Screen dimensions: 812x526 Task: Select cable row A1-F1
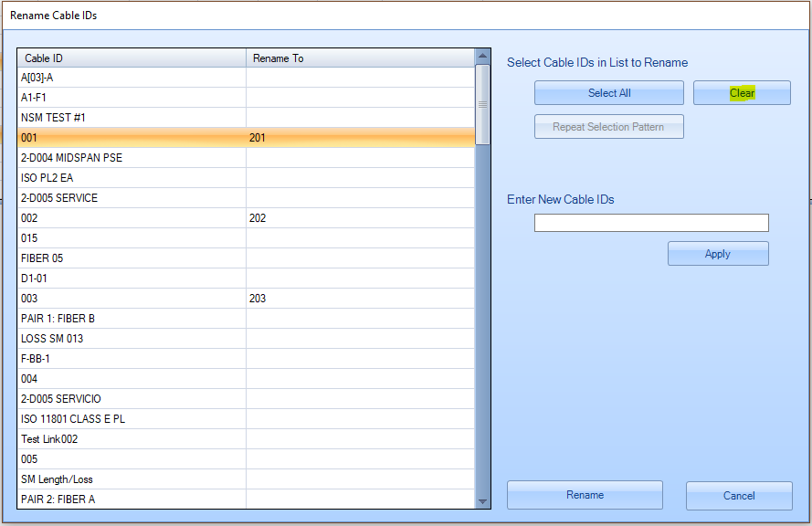(246, 98)
